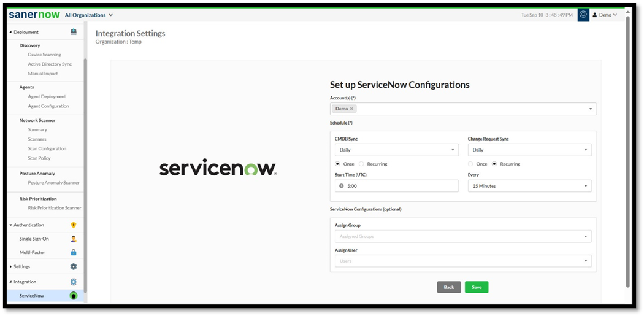
Task: Click the header date and time
Action: (546, 15)
